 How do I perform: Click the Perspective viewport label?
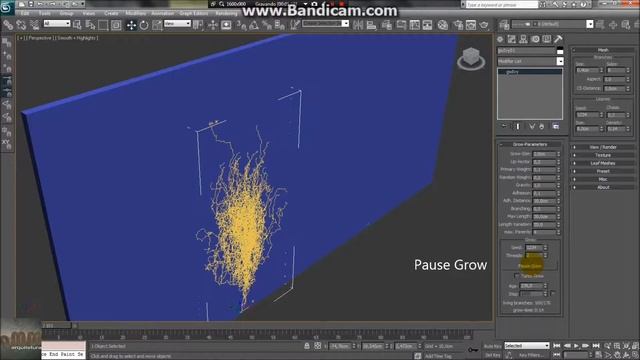[x=40, y=38]
